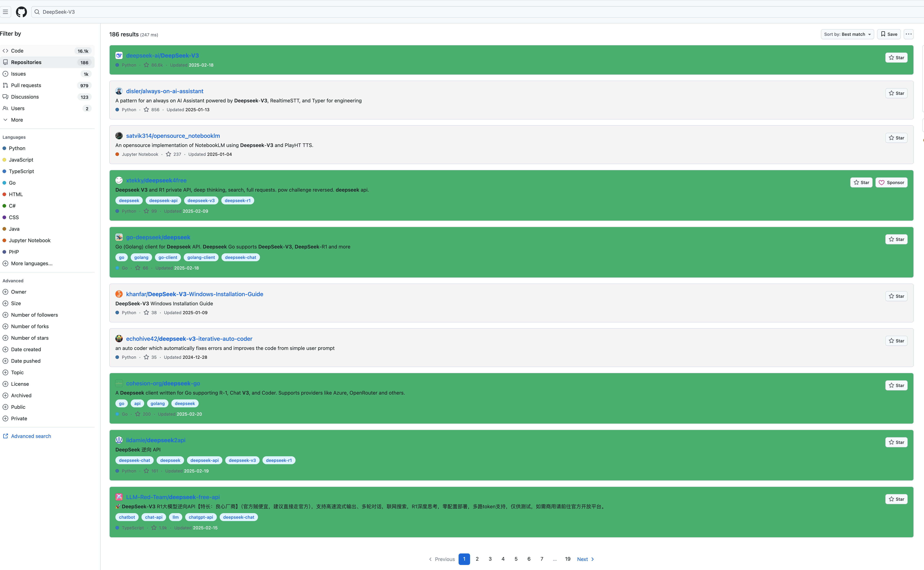Viewport: 924px width, 570px height.
Task: Filter results by Repositories
Action: point(47,62)
